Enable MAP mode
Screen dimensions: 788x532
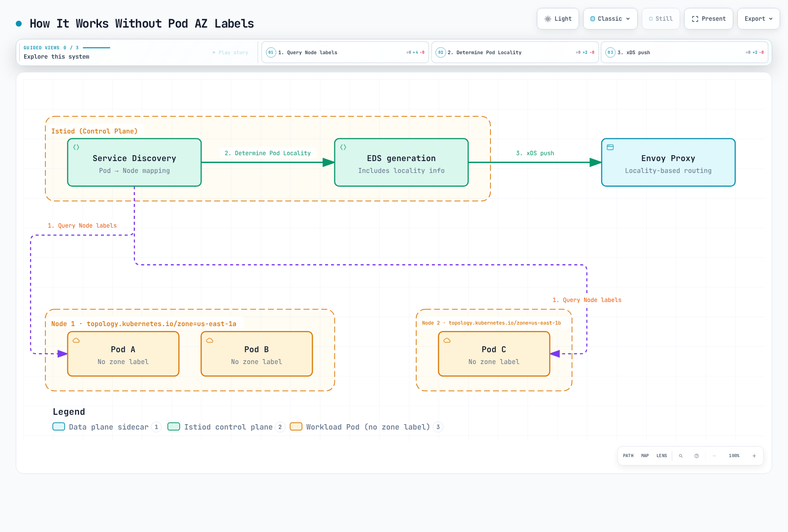(645, 456)
